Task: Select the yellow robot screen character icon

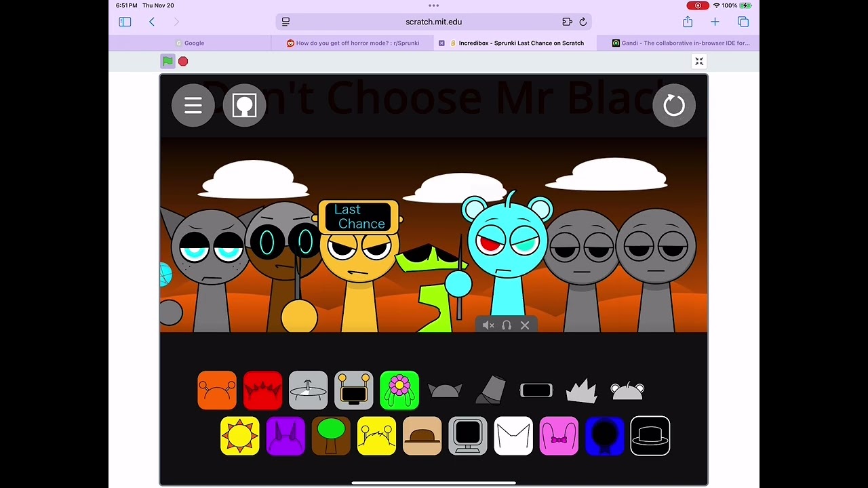Action: click(x=353, y=390)
